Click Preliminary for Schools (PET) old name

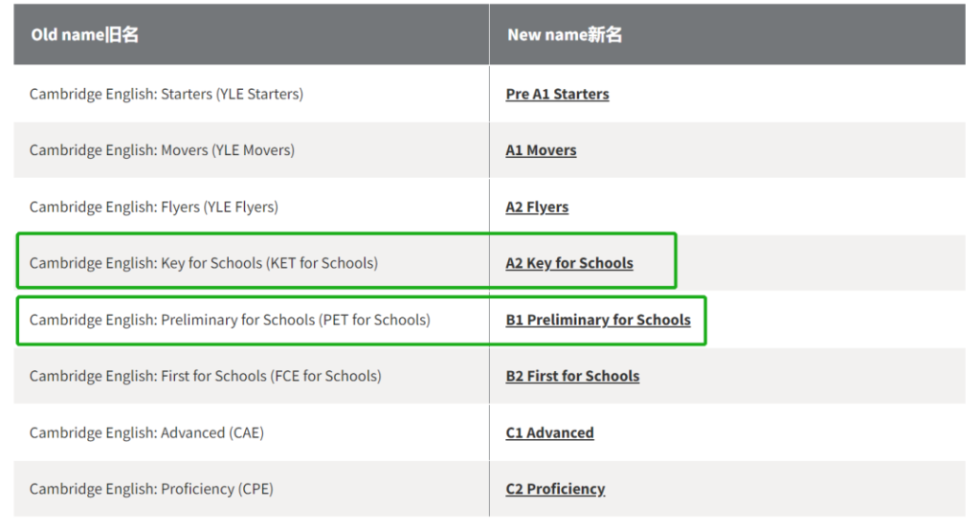pyautogui.click(x=230, y=320)
